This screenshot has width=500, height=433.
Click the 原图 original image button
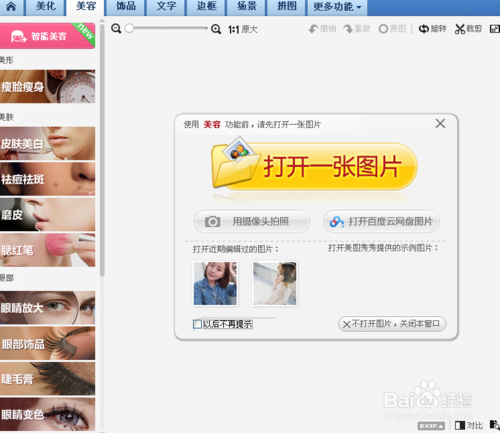click(x=392, y=29)
